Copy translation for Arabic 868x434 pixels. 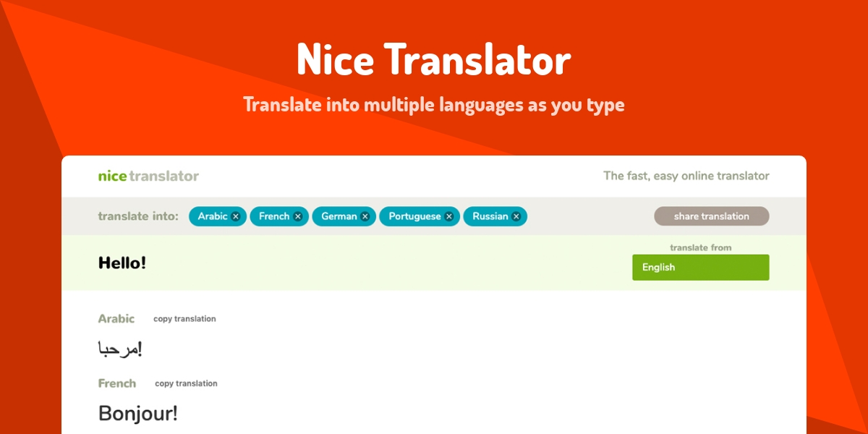tap(184, 319)
